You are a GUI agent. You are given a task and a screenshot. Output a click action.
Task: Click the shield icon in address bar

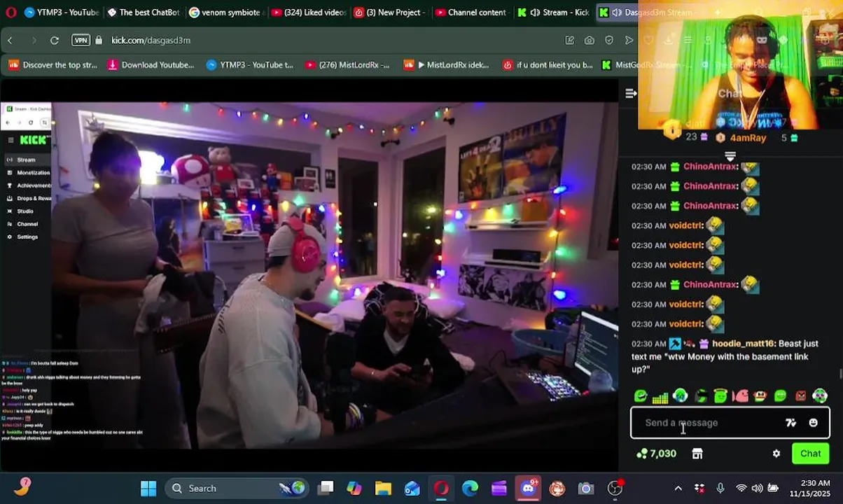(609, 41)
